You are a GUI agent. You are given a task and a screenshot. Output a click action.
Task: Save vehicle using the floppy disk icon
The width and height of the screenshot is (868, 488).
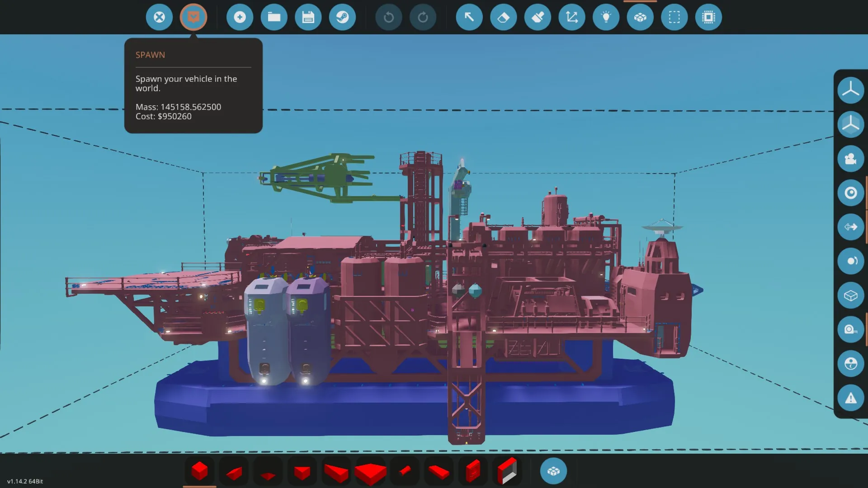click(x=308, y=17)
